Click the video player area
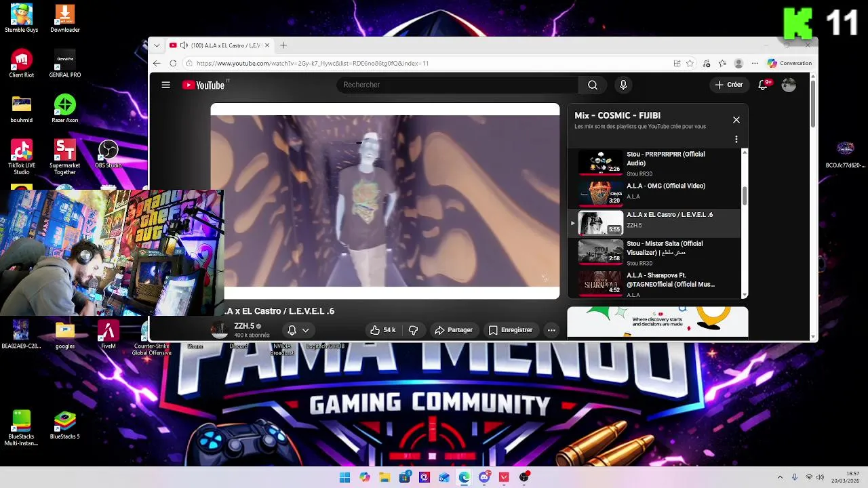The image size is (868, 488). tap(385, 201)
